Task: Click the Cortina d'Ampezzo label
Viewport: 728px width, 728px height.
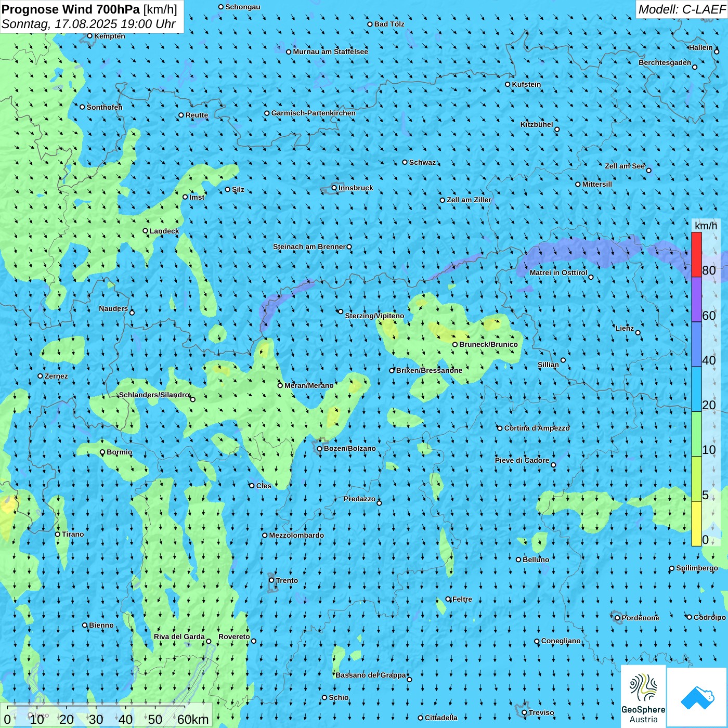Action: (x=537, y=428)
